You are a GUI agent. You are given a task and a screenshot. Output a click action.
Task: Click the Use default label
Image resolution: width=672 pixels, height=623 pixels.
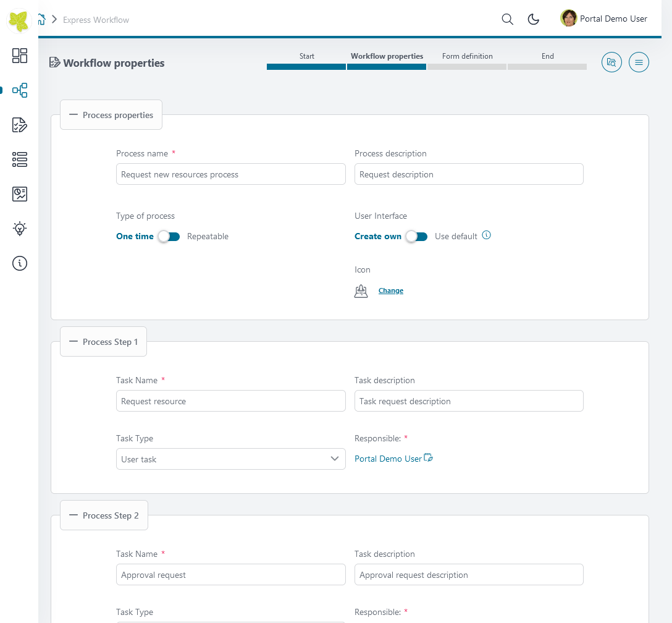click(456, 236)
